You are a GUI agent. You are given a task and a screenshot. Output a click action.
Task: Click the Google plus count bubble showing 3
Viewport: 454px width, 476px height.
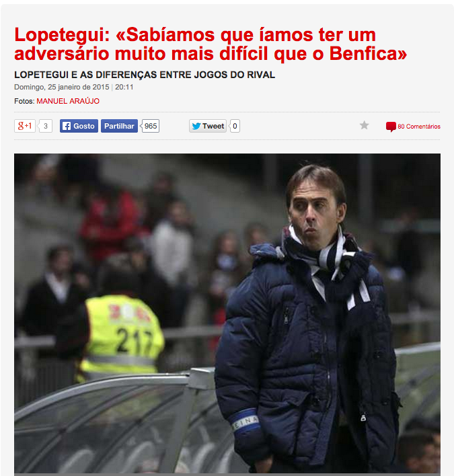pos(46,126)
